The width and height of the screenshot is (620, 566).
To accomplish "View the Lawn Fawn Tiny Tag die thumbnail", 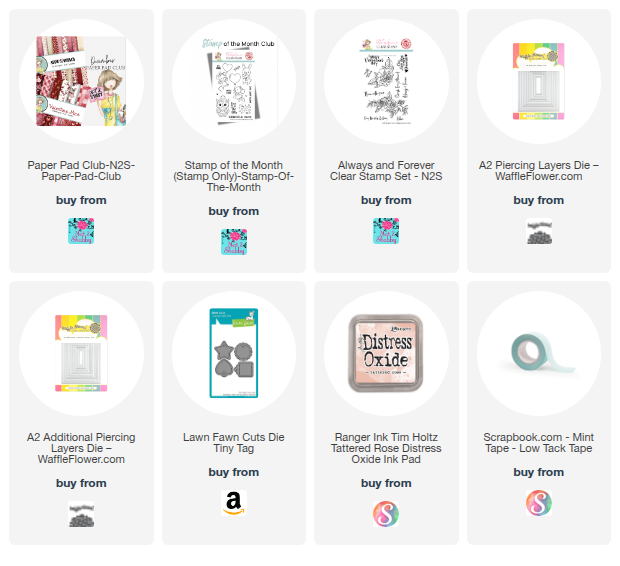I will pyautogui.click(x=234, y=353).
